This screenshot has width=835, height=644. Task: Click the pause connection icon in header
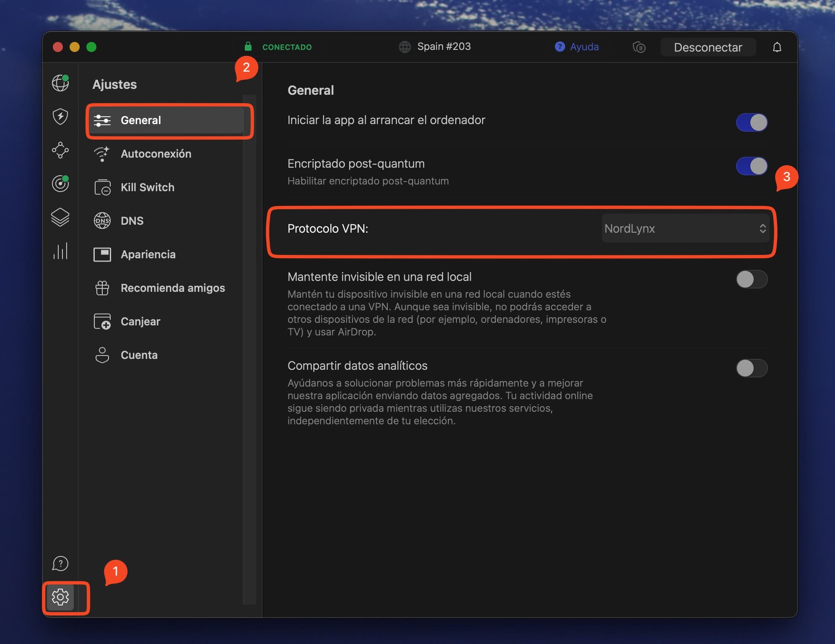(639, 47)
